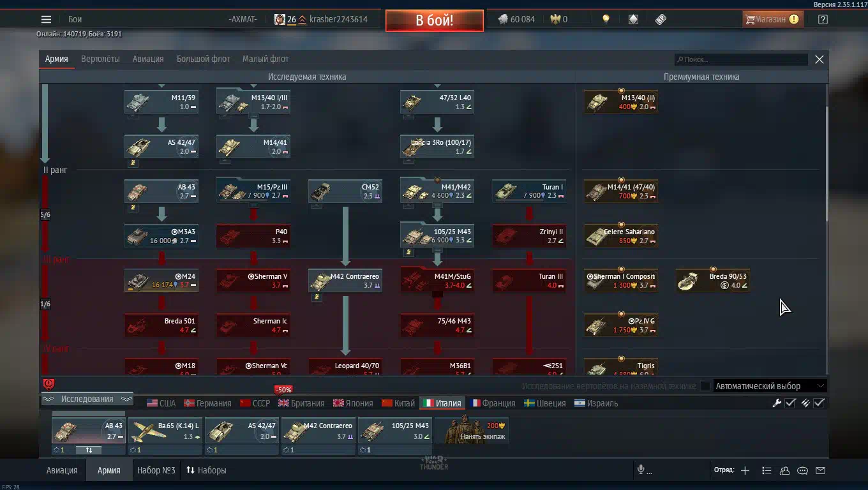Expand M41M/StuG vehicle group
The image size is (868, 490).
[x=437, y=281]
